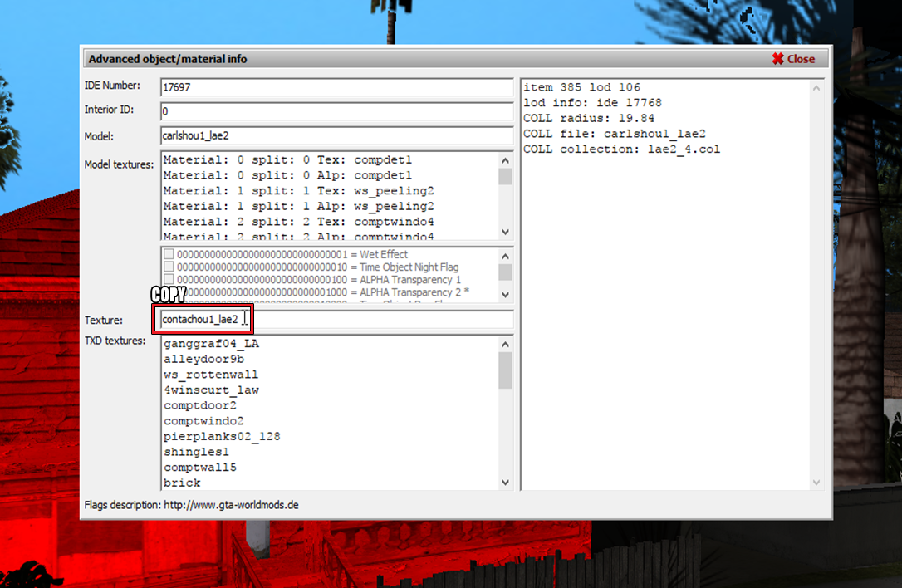The image size is (902, 588).
Task: Select comptdoor2 texture entry
Action: click(200, 405)
